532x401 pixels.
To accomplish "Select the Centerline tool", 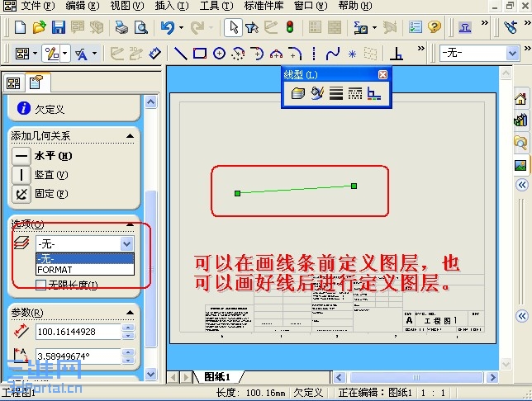I will [x=314, y=54].
